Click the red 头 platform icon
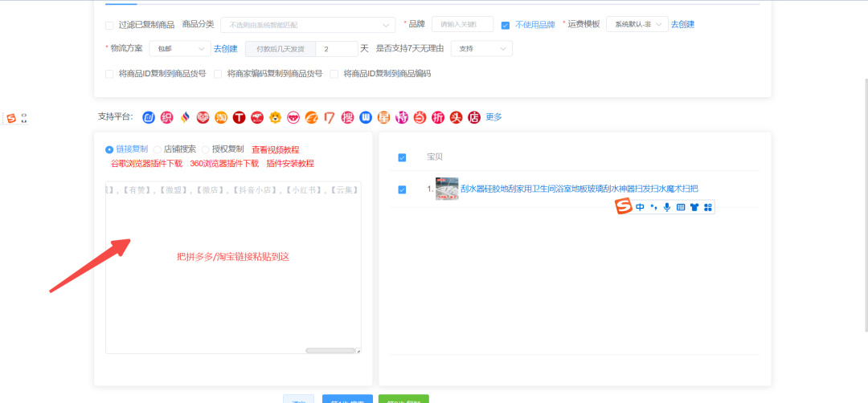 click(x=457, y=117)
